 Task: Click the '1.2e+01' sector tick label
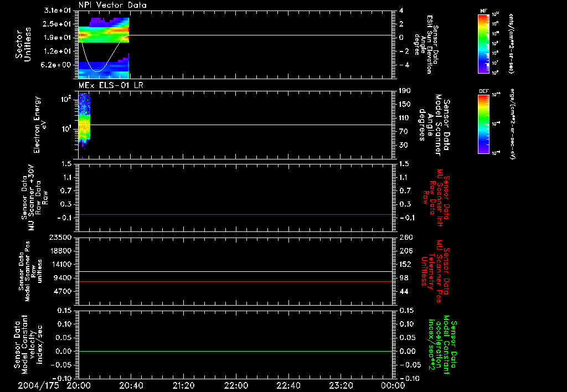pyautogui.click(x=58, y=51)
